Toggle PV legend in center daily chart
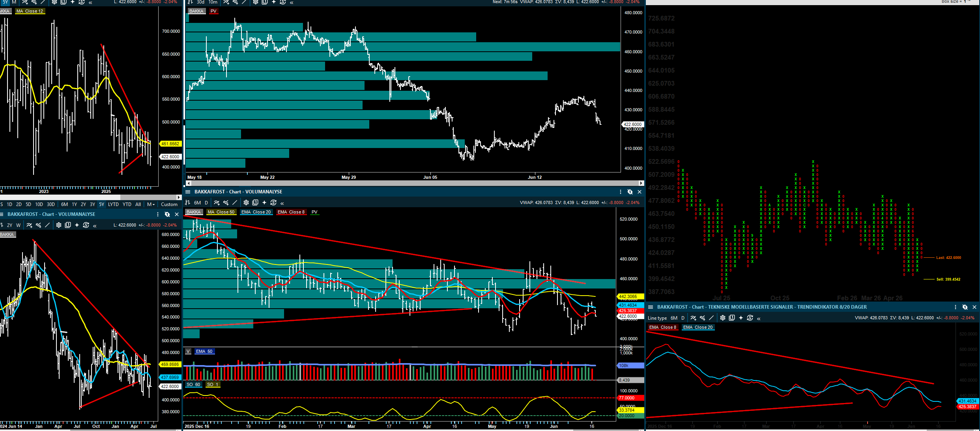The height and width of the screenshot is (431, 980). (314, 212)
